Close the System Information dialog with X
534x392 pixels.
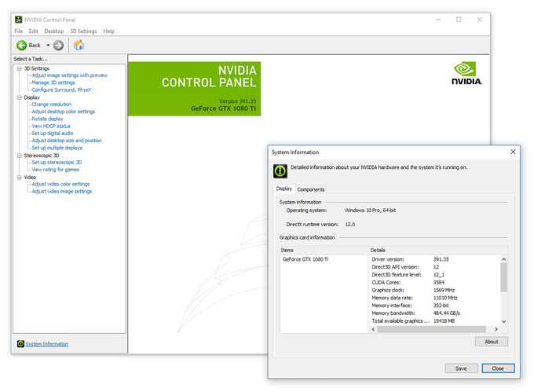tap(514, 152)
